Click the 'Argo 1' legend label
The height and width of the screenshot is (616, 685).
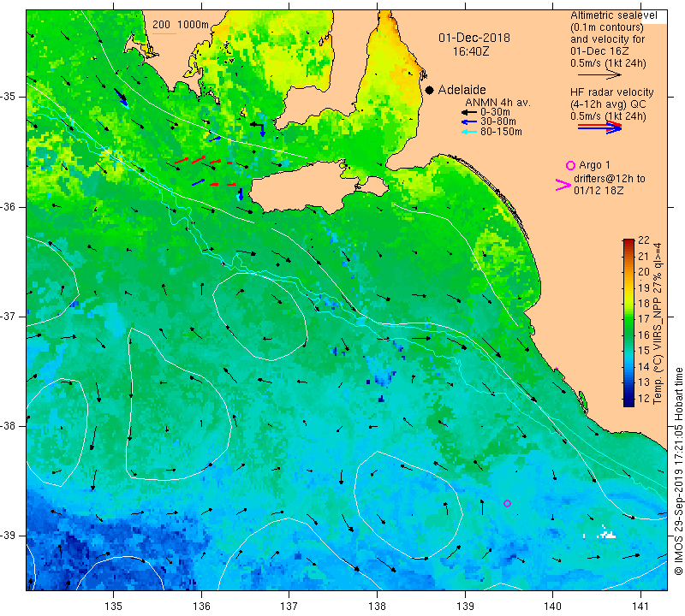click(594, 165)
